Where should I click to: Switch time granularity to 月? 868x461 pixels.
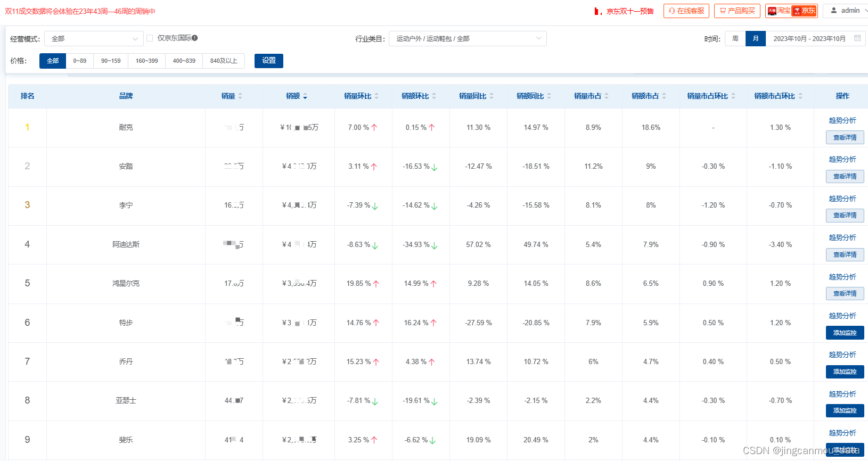[756, 38]
